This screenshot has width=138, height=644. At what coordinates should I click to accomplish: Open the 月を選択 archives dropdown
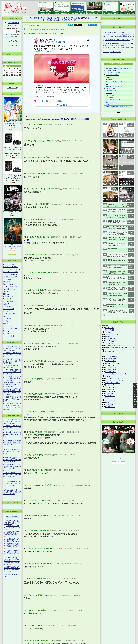pos(12,87)
